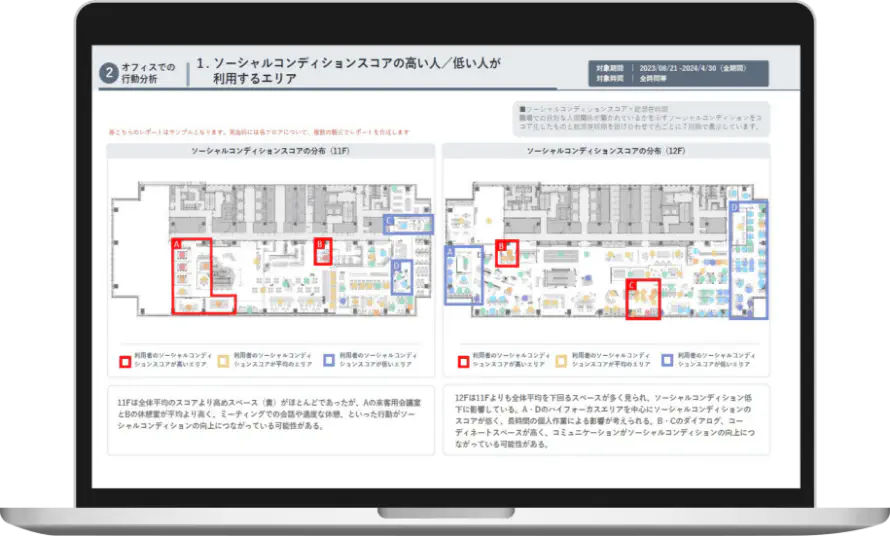The image size is (890, 536).
Task: Select blue area C on 11F floor plan
Action: pos(408,224)
